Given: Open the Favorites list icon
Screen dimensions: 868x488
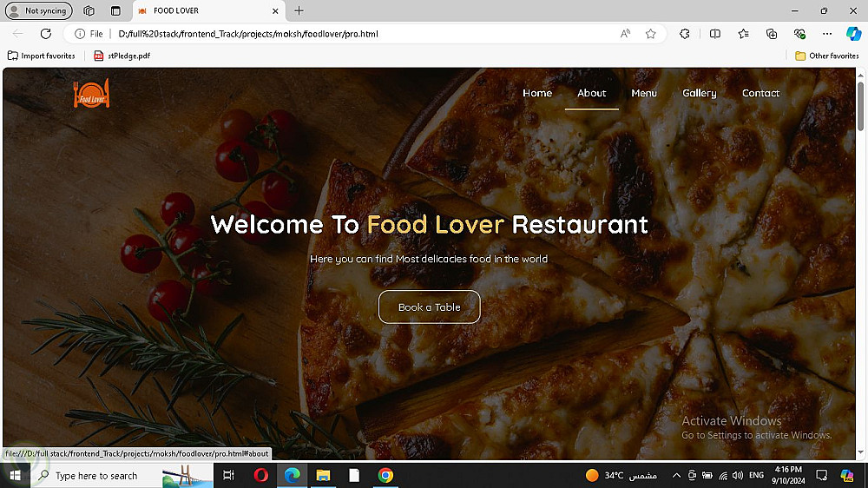Looking at the screenshot, I should point(744,34).
